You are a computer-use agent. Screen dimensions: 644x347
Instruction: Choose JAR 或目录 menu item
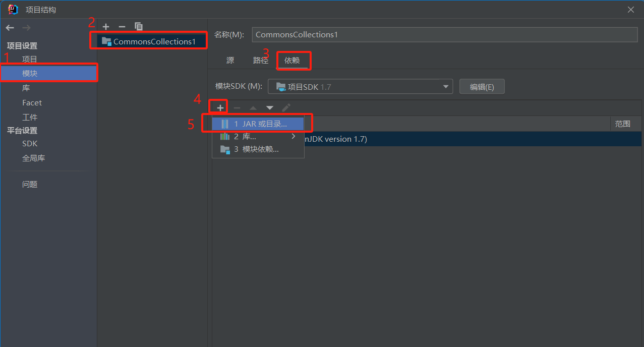[x=258, y=124]
